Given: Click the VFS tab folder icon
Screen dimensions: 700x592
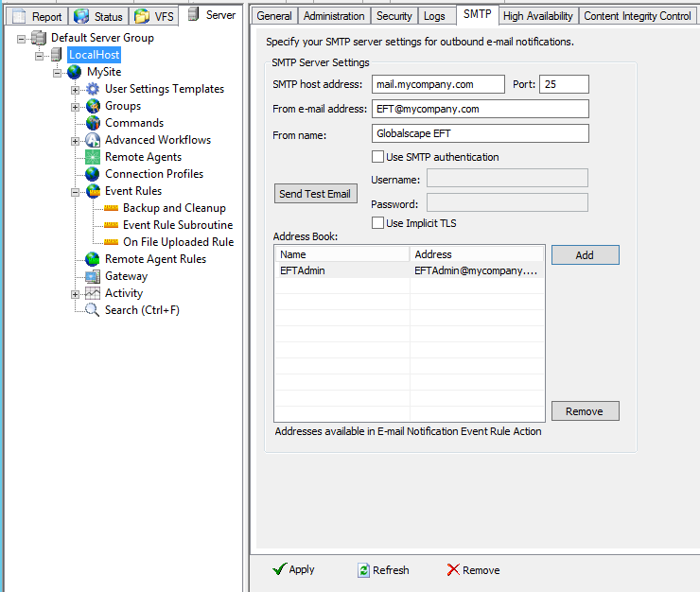Looking at the screenshot, I should (x=142, y=16).
